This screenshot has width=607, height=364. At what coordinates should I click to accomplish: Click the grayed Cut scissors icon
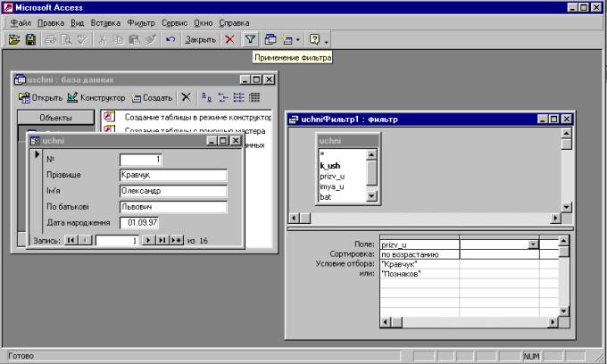click(x=102, y=39)
